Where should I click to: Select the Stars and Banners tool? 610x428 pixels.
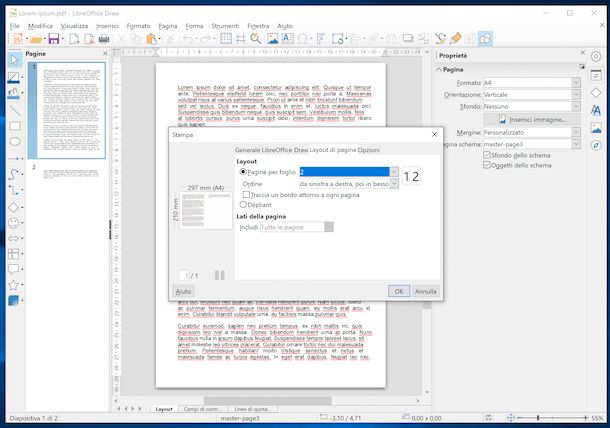pyautogui.click(x=14, y=285)
